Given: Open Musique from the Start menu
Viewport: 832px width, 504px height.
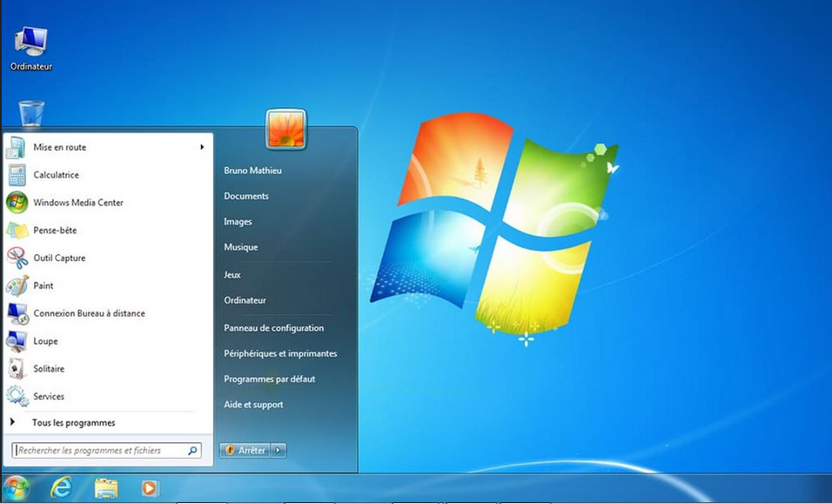Looking at the screenshot, I should coord(241,247).
